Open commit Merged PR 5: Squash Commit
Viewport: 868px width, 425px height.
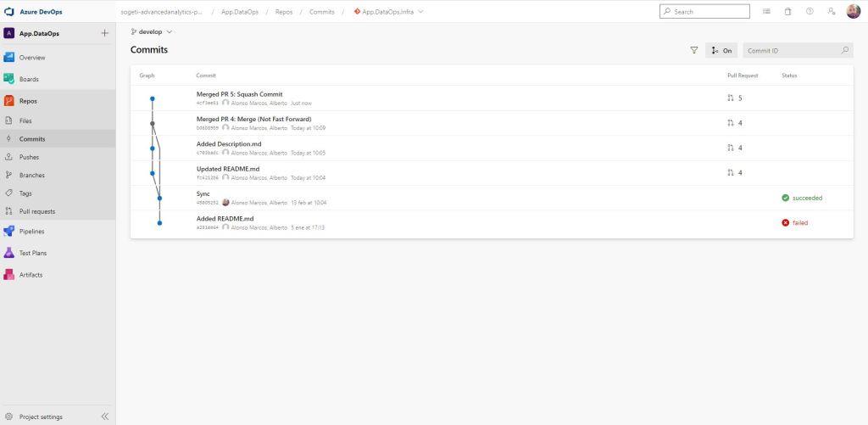[x=239, y=94]
